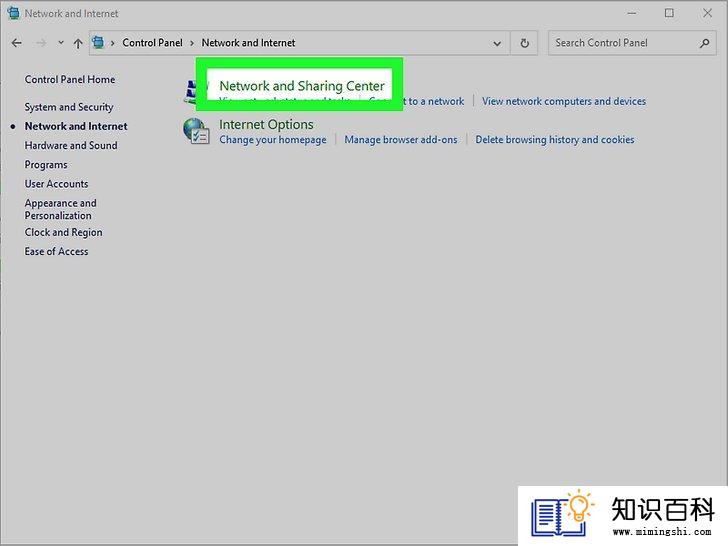Click the window icon in the title bar

pos(13,13)
